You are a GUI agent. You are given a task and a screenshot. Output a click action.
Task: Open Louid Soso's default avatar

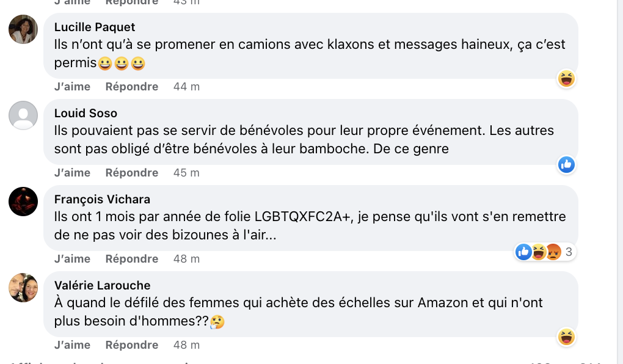pos(23,115)
